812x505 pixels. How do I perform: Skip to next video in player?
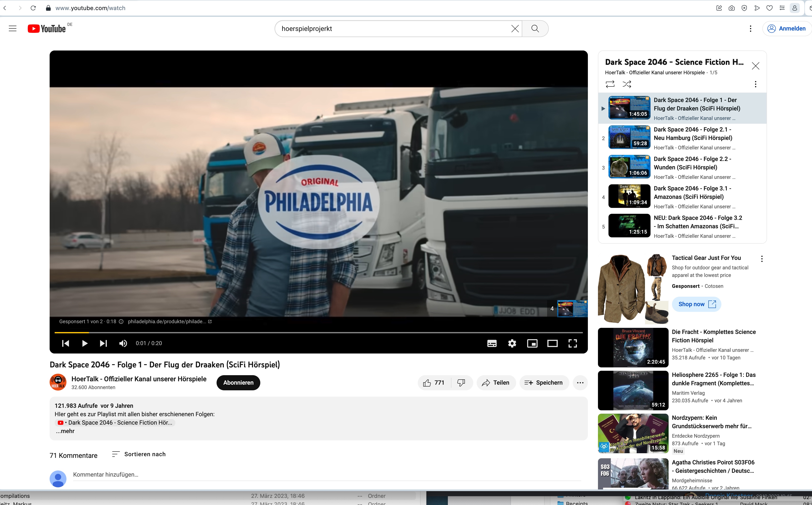click(x=103, y=343)
